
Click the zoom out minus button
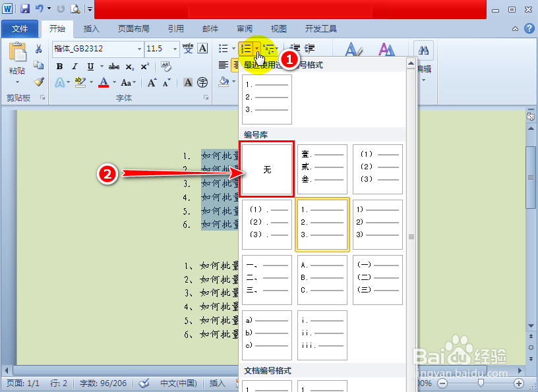click(442, 383)
